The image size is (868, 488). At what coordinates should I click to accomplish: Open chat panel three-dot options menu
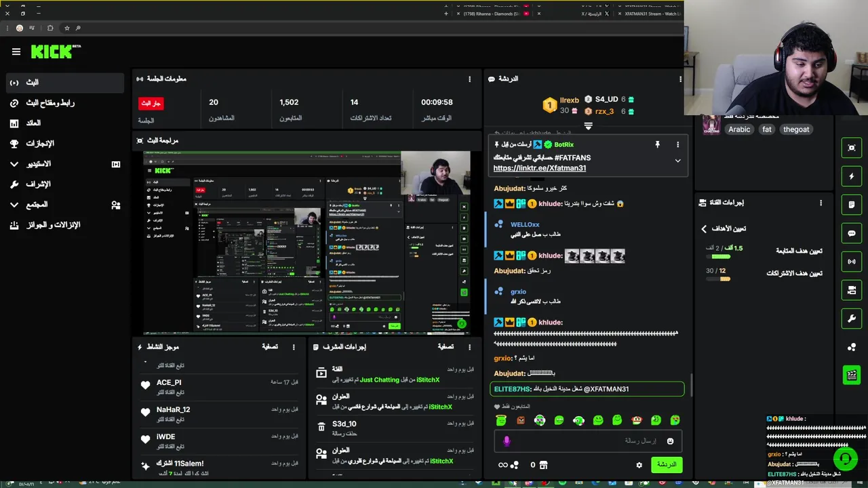pos(680,79)
